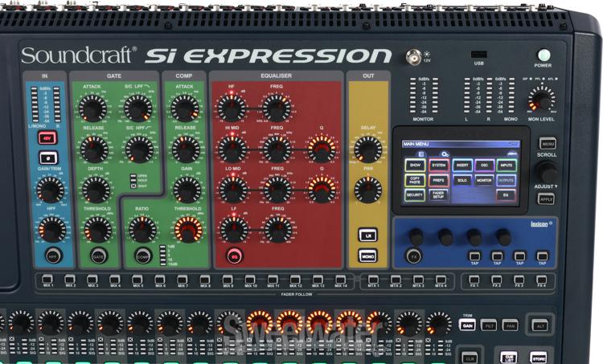This screenshot has width=603, height=364.
Task: Select the FX 1 fader follow button
Action: [474, 280]
